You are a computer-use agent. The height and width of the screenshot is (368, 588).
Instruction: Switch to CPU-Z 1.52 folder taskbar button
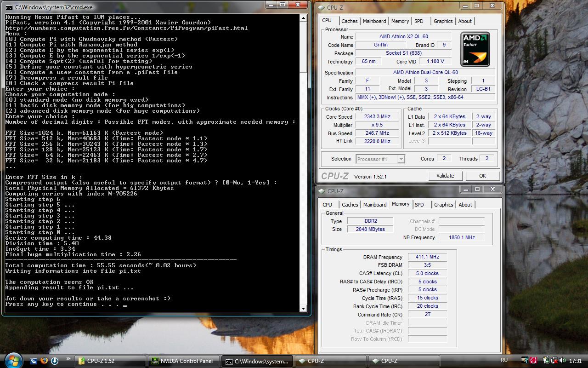click(x=111, y=361)
